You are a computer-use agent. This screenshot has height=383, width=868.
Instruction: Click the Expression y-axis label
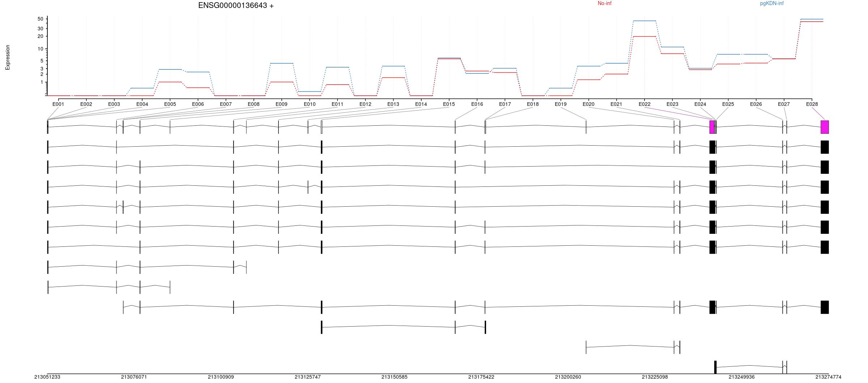coord(8,57)
